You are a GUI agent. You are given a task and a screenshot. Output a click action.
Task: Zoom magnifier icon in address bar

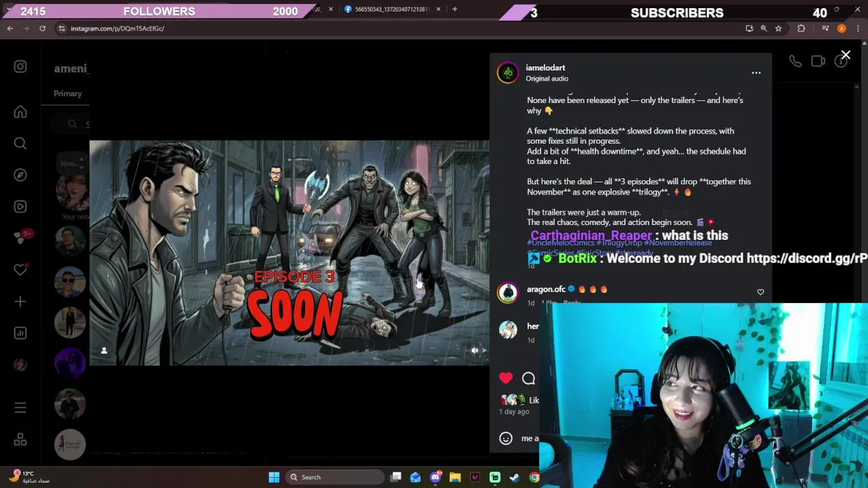tap(764, 28)
